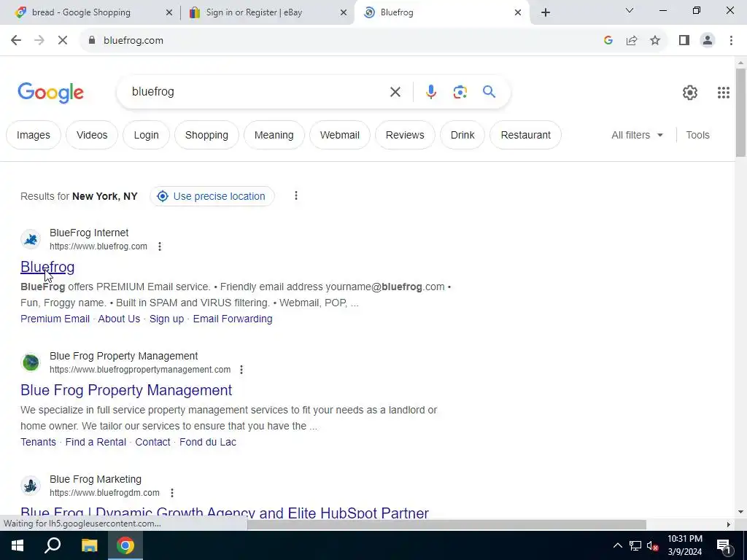The width and height of the screenshot is (747, 560).
Task: Open Premium Email sitelink
Action: [55, 319]
